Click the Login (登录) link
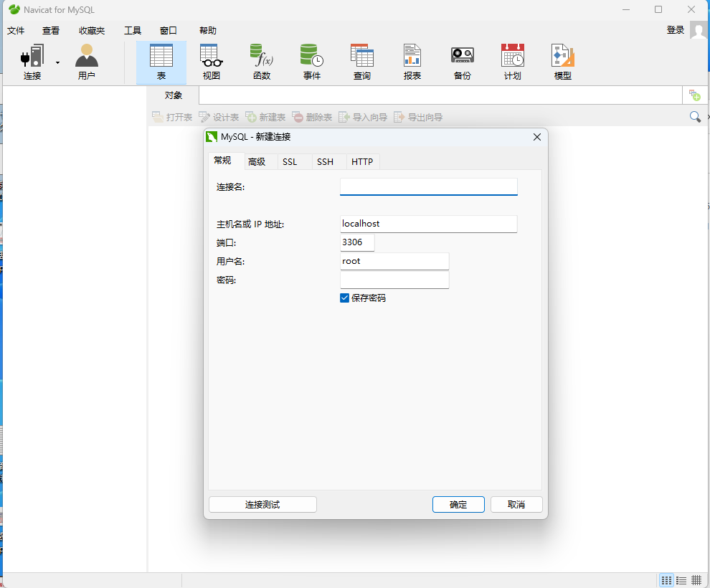The height and width of the screenshot is (588, 710). tap(675, 30)
